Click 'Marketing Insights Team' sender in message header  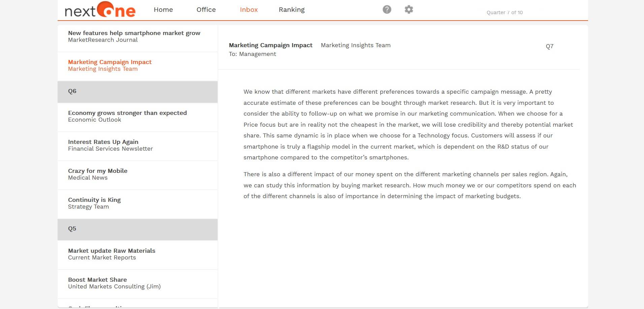pyautogui.click(x=356, y=45)
